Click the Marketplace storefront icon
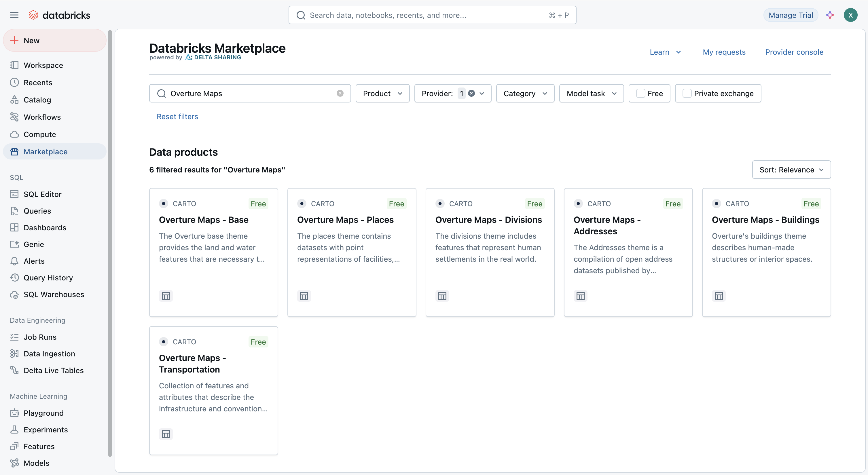Image resolution: width=868 pixels, height=475 pixels. pos(14,152)
